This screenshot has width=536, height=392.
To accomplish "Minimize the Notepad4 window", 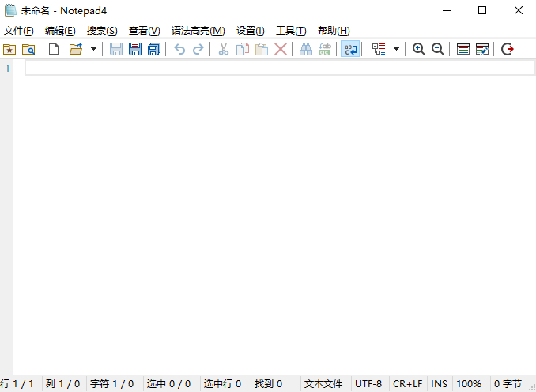I will click(x=447, y=10).
